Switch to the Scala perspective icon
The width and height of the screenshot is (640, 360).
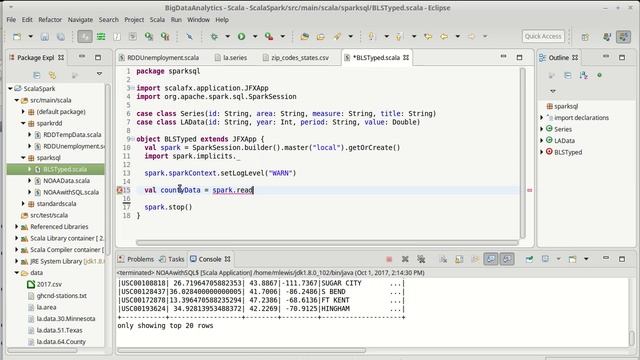(x=623, y=37)
